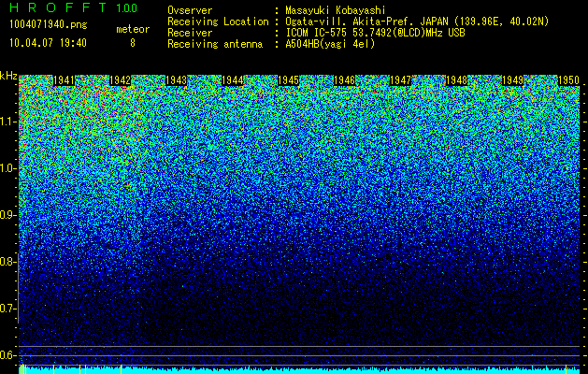Image resolution: width=588 pixels, height=374 pixels.
Task: Click the 0.9 frequency axis label
Action: pos(8,215)
